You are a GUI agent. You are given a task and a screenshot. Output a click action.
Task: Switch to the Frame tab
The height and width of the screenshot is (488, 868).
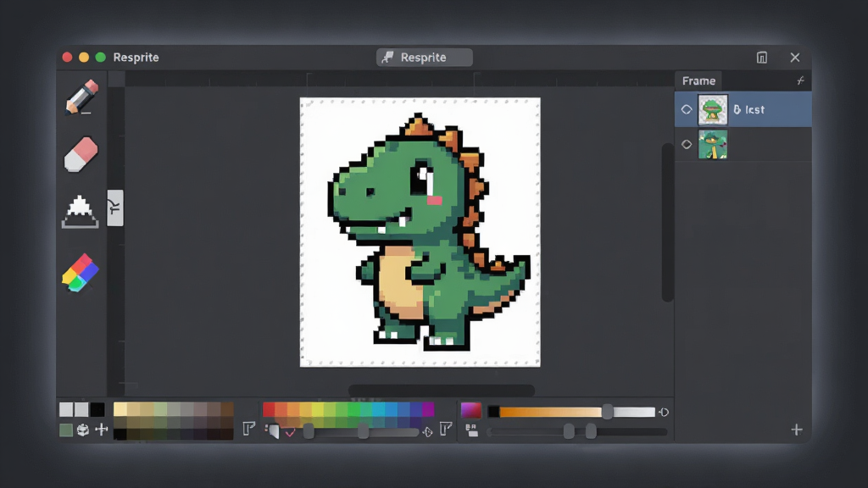click(x=698, y=80)
